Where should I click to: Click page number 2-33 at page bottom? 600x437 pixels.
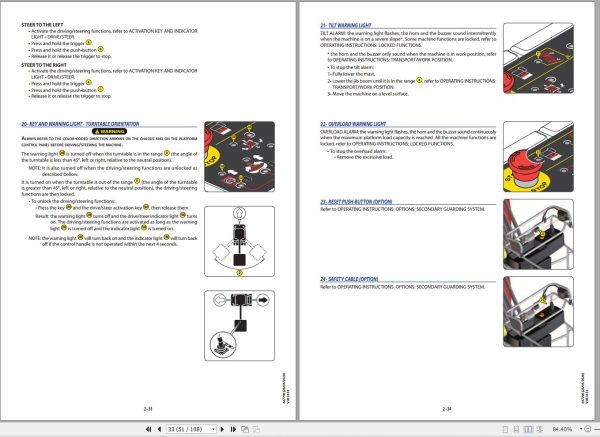point(148,409)
